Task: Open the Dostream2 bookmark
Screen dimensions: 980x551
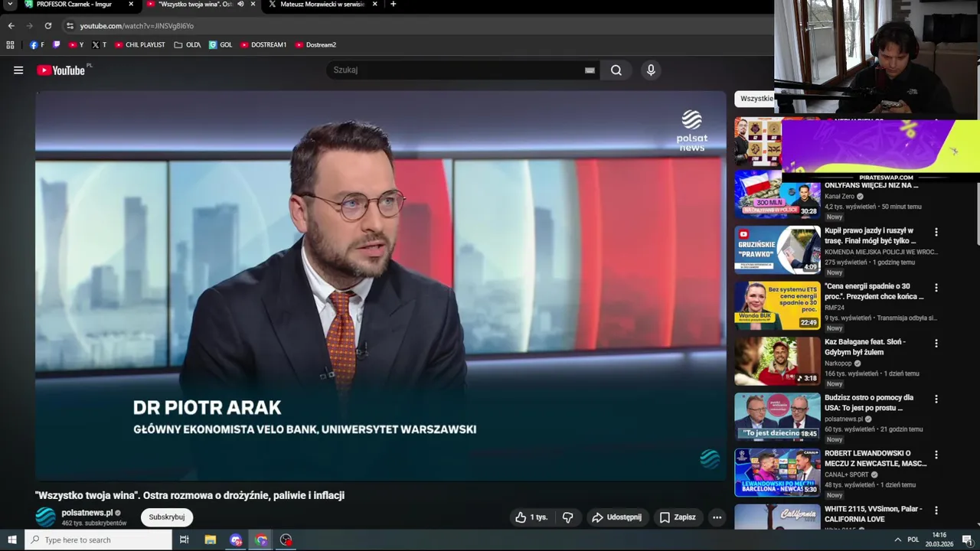Action: 315,45
